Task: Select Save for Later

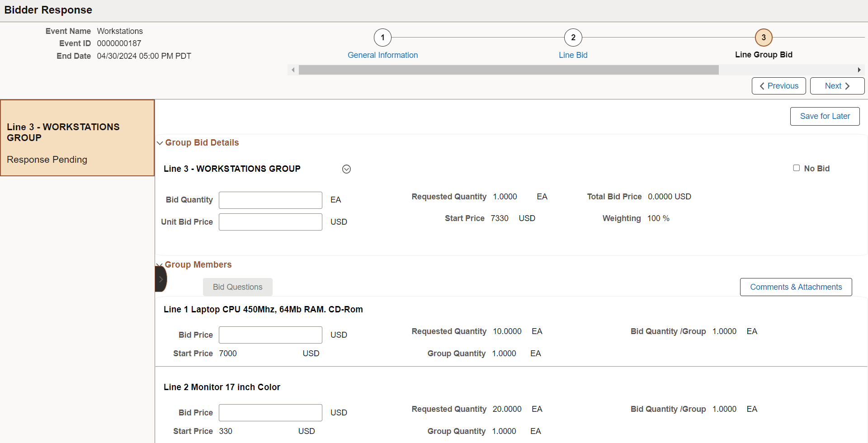Action: click(824, 116)
